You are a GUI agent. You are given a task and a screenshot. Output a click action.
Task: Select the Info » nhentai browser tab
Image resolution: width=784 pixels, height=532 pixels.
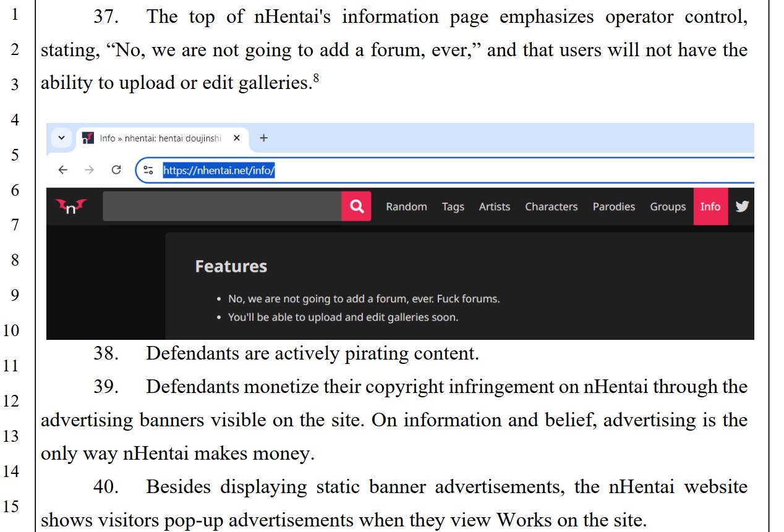[x=162, y=138]
